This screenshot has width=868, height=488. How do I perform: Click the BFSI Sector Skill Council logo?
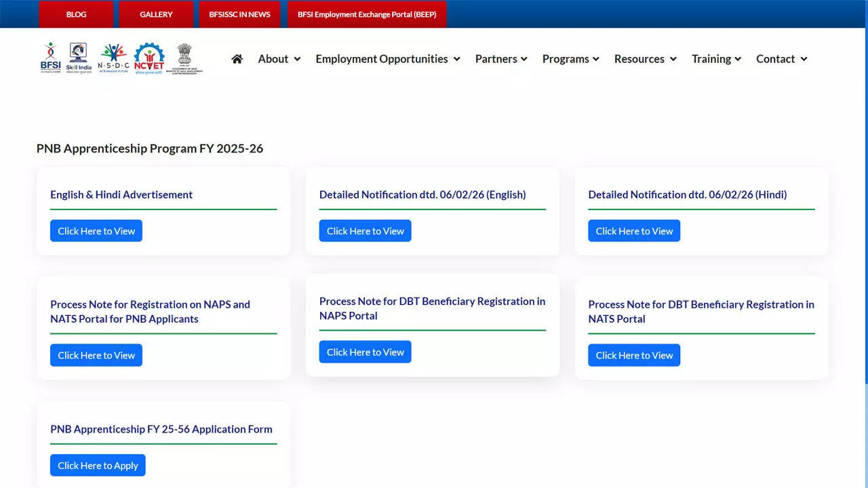(x=51, y=58)
